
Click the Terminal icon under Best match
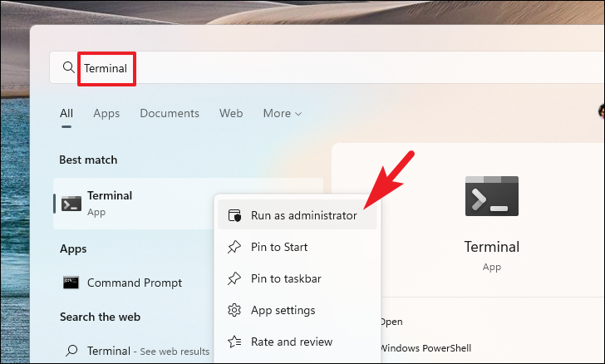[71, 204]
